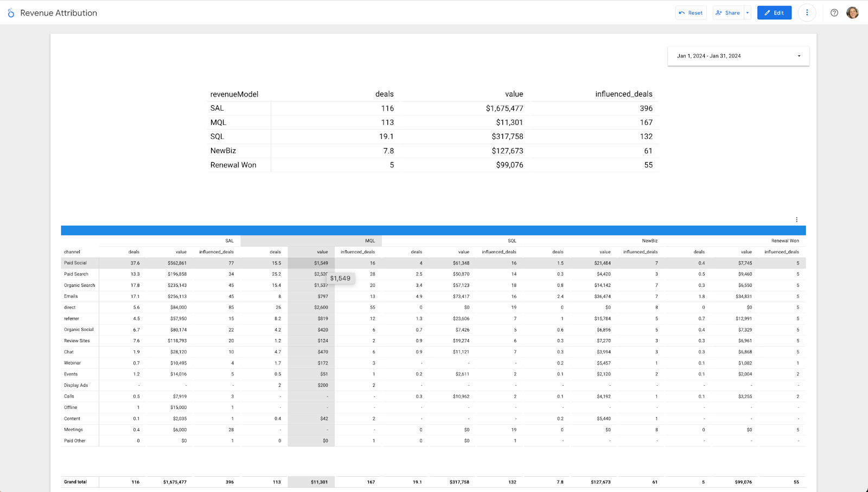Open the help question mark icon
This screenshot has height=492, width=868.
(x=834, y=12)
